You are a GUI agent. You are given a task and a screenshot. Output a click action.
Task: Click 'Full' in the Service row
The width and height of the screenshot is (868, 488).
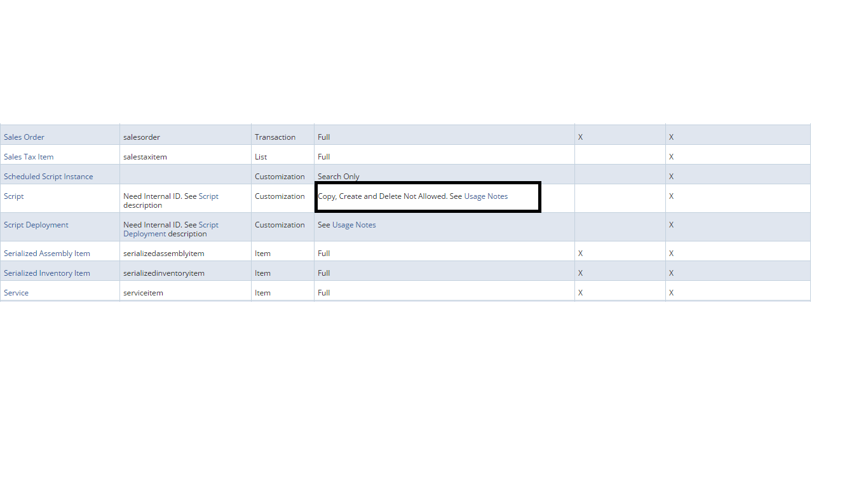pos(324,293)
